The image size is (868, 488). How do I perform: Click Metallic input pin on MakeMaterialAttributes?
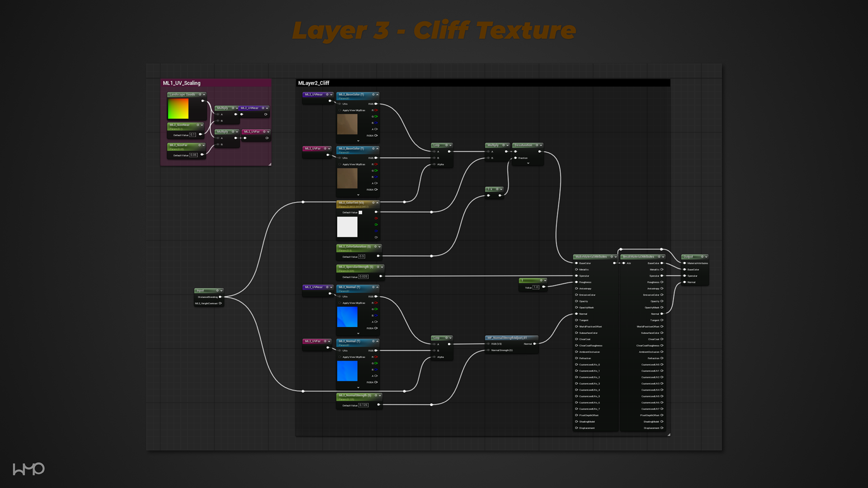(x=576, y=269)
